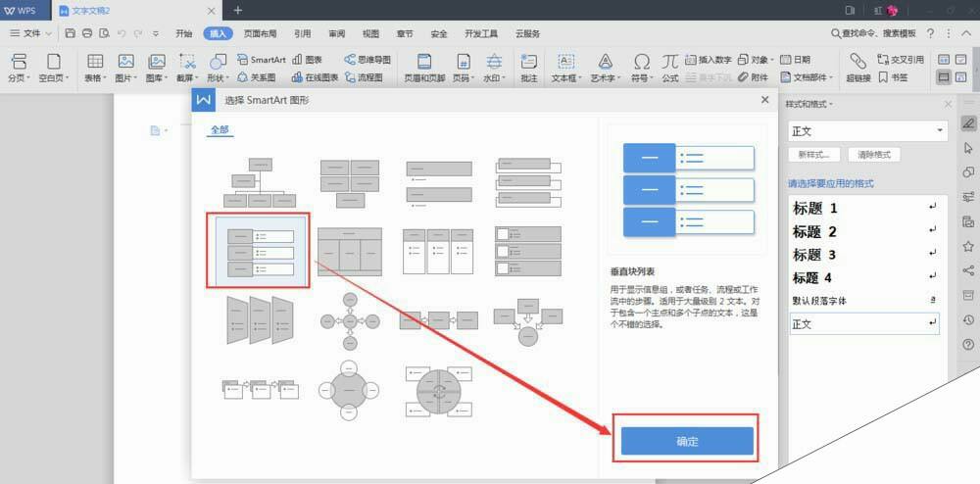Insert a page break (分页)
This screenshot has height=484, width=980.
(x=20, y=69)
